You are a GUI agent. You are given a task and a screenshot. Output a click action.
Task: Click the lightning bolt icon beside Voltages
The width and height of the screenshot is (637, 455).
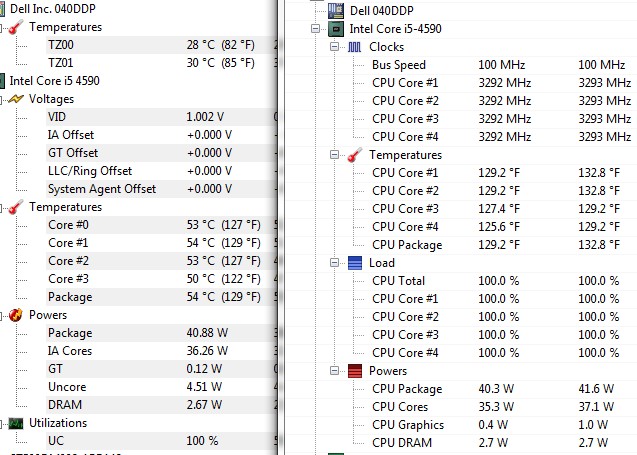[17, 99]
